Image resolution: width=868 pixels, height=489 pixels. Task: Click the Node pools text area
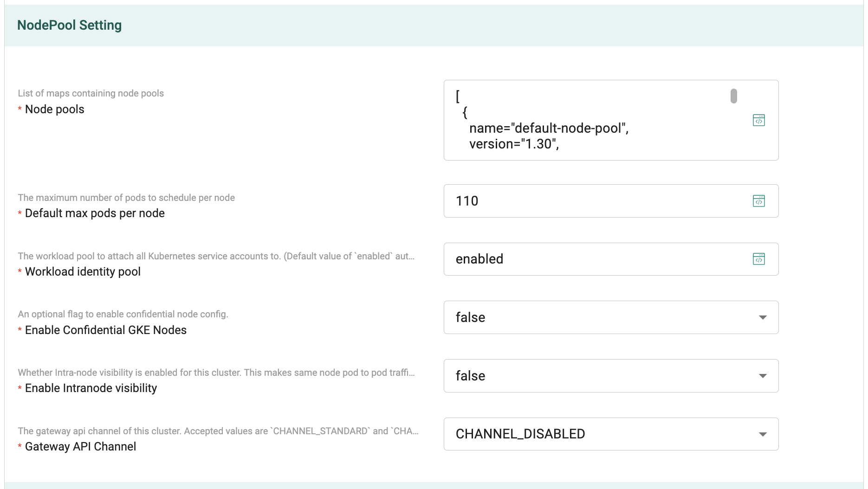[x=611, y=120]
